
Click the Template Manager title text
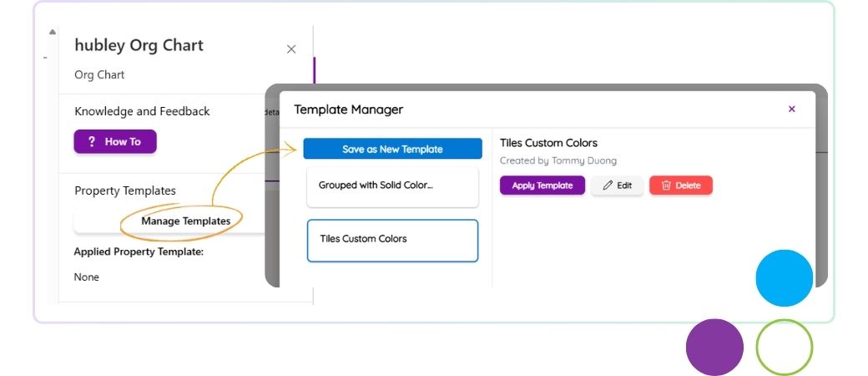pyautogui.click(x=349, y=109)
